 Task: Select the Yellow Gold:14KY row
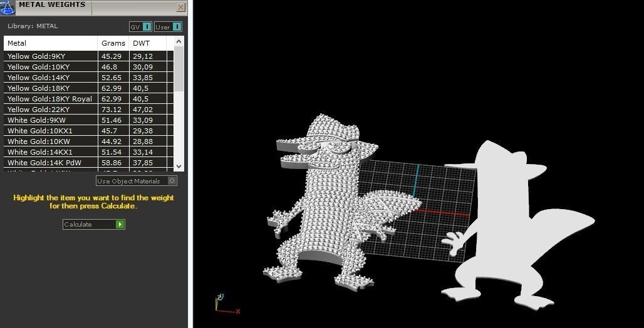coord(89,78)
